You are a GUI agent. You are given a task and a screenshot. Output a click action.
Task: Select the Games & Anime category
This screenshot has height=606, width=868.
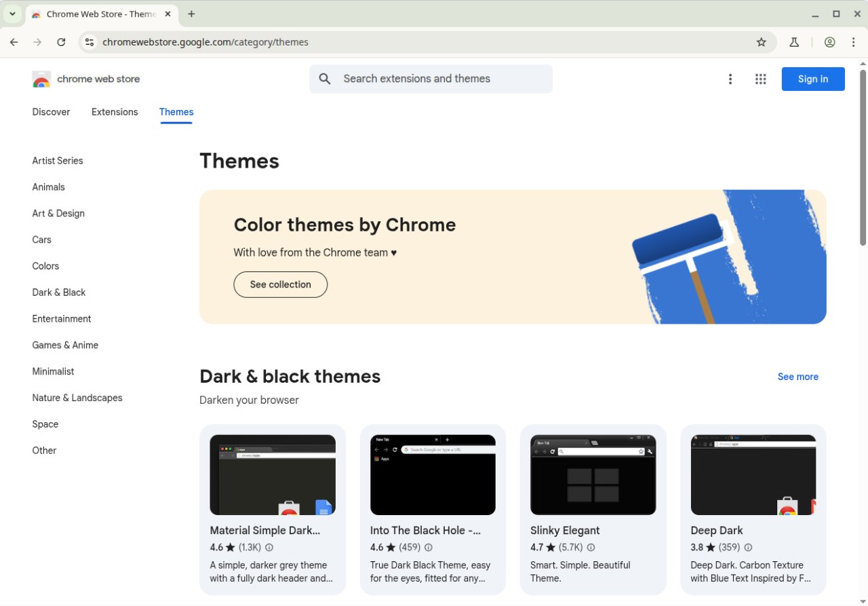(x=65, y=345)
